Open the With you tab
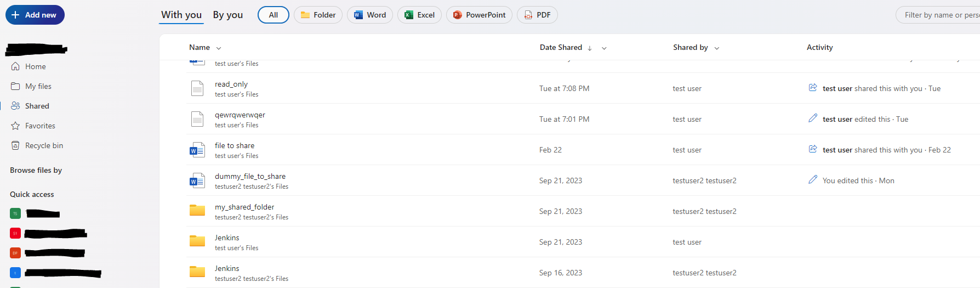 pyautogui.click(x=181, y=15)
